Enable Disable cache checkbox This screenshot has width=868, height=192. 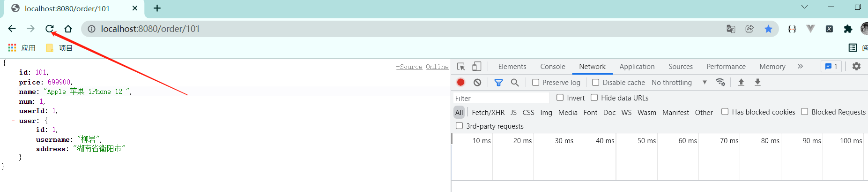596,83
